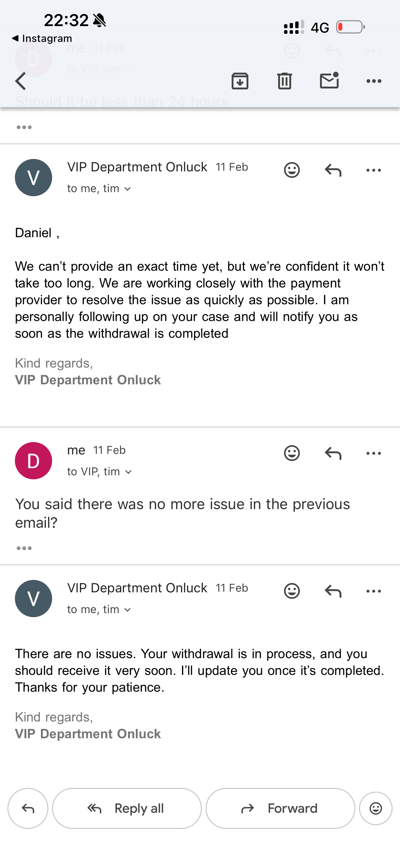Screen dimensions: 400x868
Task: Archive this email conversation
Action: tap(240, 81)
